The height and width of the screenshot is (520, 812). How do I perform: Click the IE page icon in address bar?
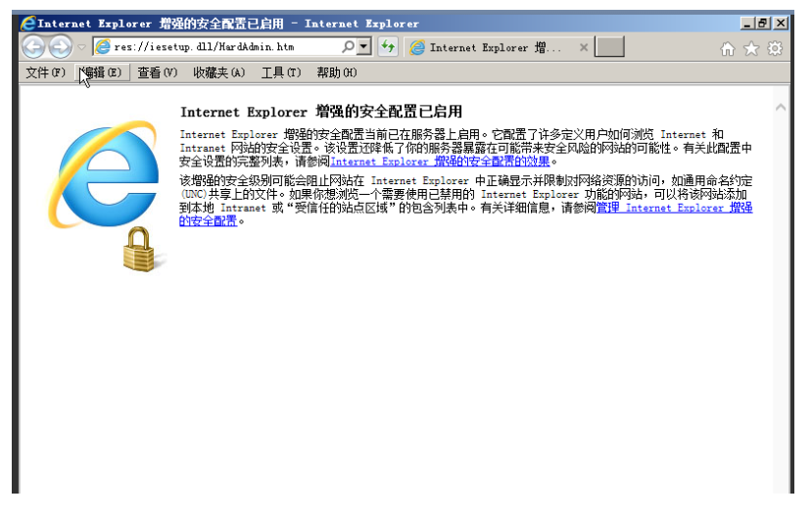[103, 47]
